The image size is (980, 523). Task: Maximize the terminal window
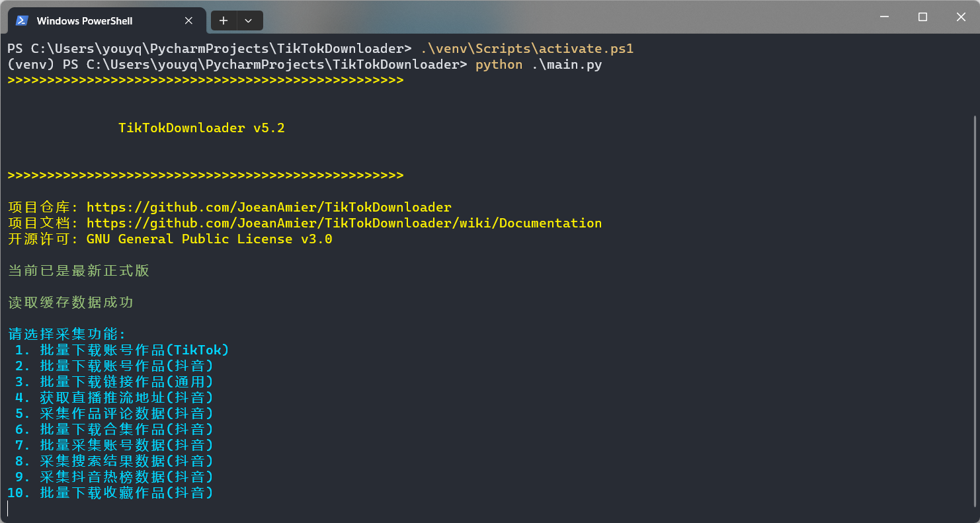pyautogui.click(x=922, y=17)
